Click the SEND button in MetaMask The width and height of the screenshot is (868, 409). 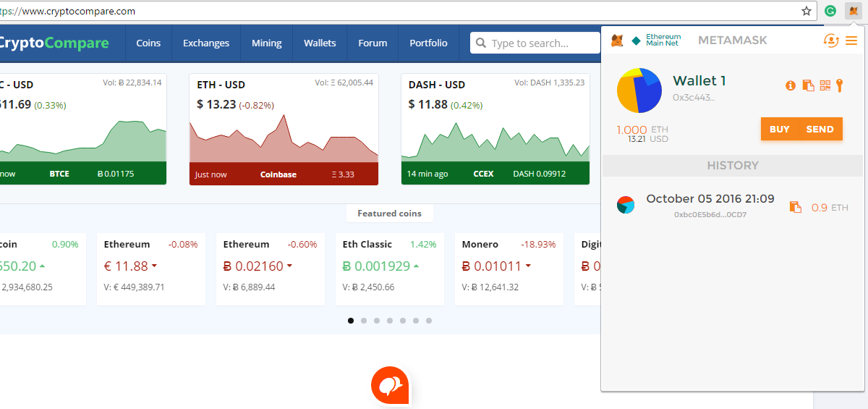820,129
